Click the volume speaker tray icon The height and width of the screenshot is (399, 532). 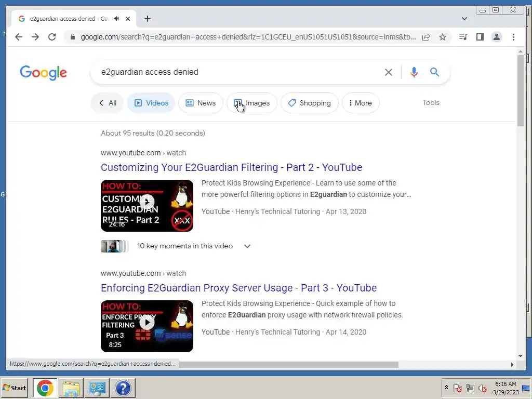point(482,388)
